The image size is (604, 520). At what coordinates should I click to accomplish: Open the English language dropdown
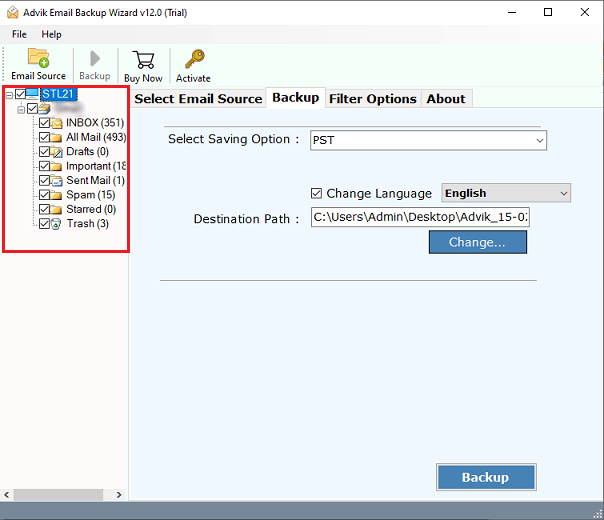[505, 193]
